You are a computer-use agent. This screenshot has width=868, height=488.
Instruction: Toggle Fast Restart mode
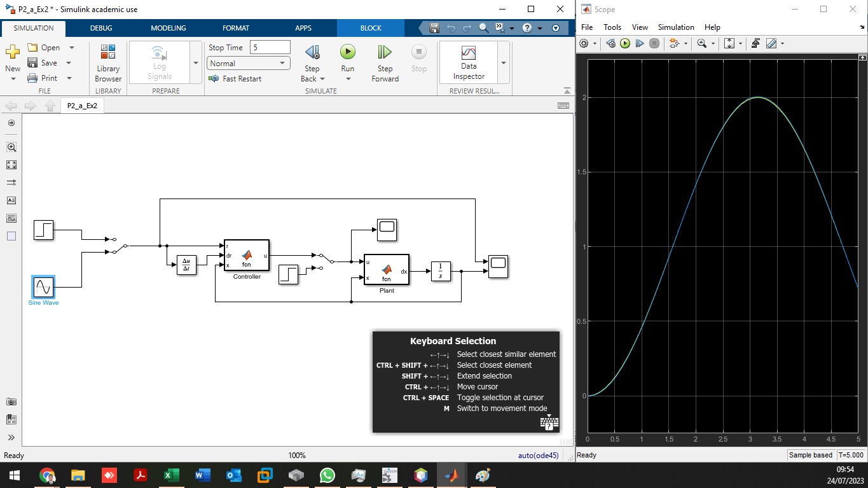click(x=235, y=79)
